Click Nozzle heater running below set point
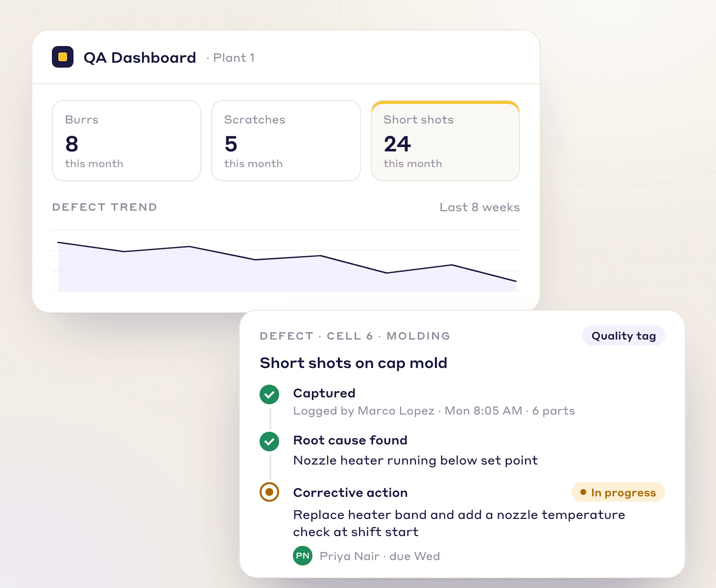Image resolution: width=716 pixels, height=588 pixels. coord(415,461)
